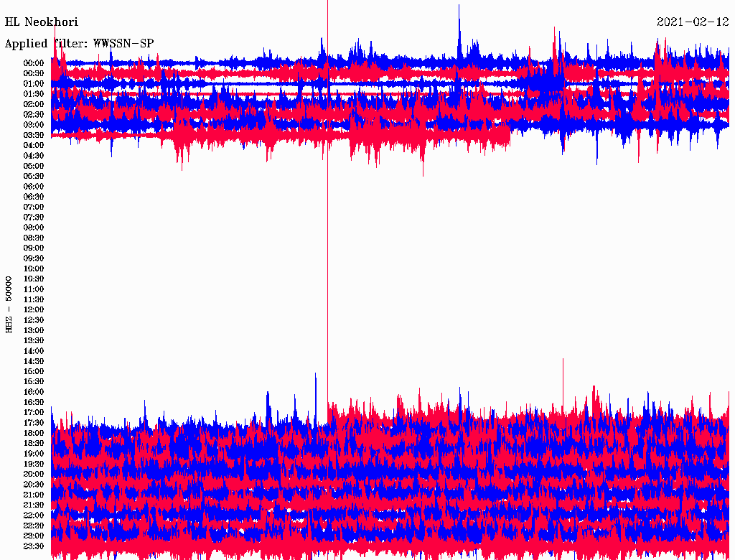
Task: Select the 03:00 time row label
Action: click(x=34, y=125)
